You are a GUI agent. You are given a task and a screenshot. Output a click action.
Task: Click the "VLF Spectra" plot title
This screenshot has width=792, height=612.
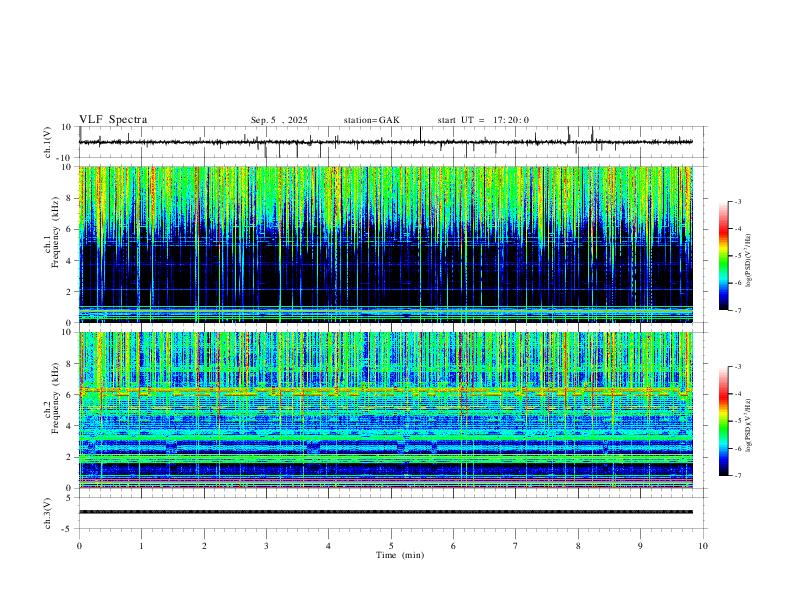113,120
